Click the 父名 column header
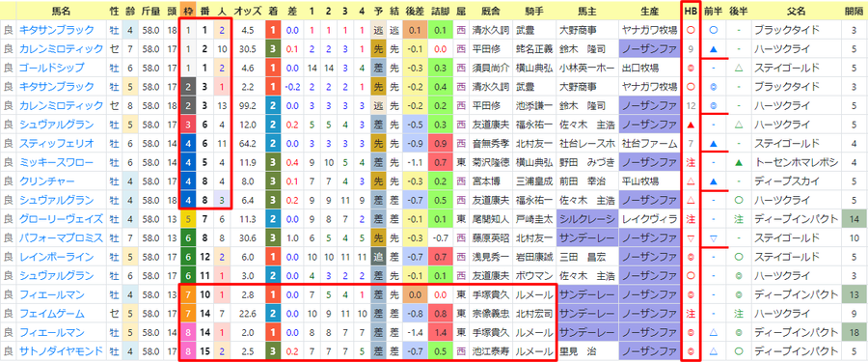 [795, 11]
